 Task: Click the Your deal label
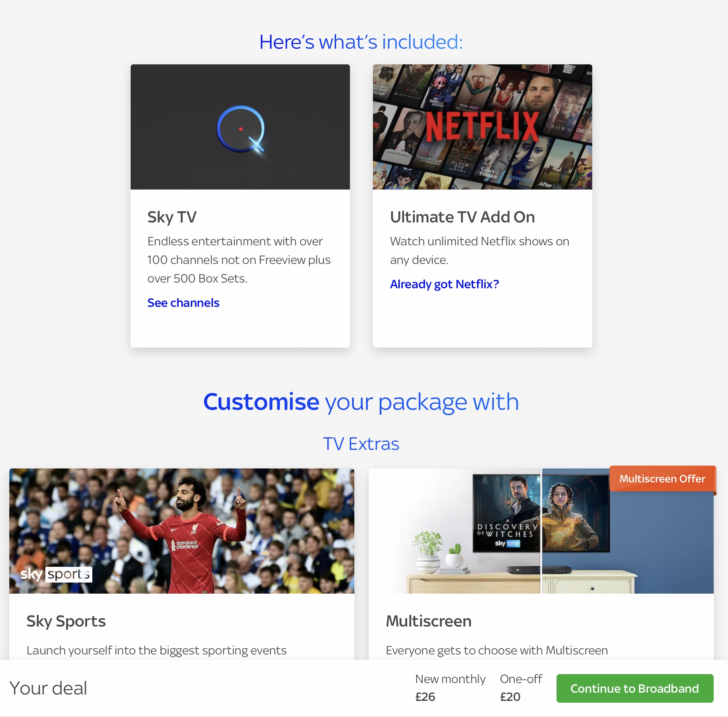tap(48, 688)
